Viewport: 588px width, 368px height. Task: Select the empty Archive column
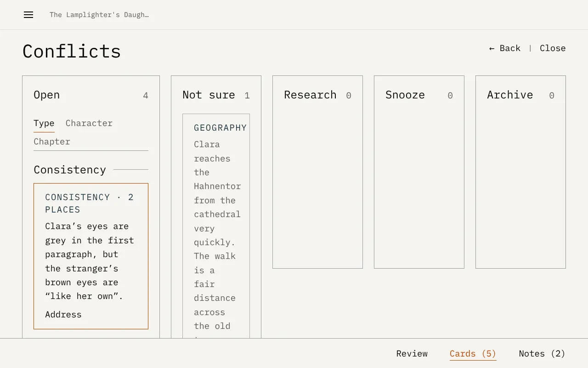point(520,172)
